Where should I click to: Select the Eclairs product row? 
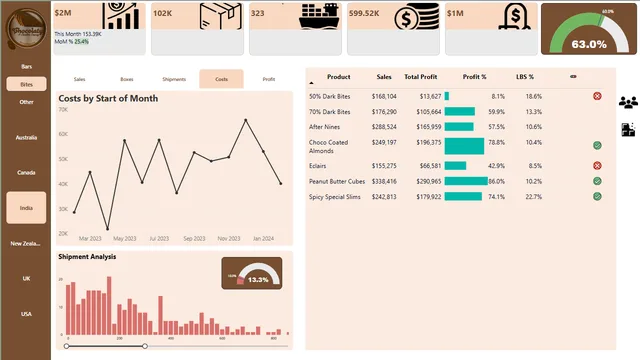456,166
